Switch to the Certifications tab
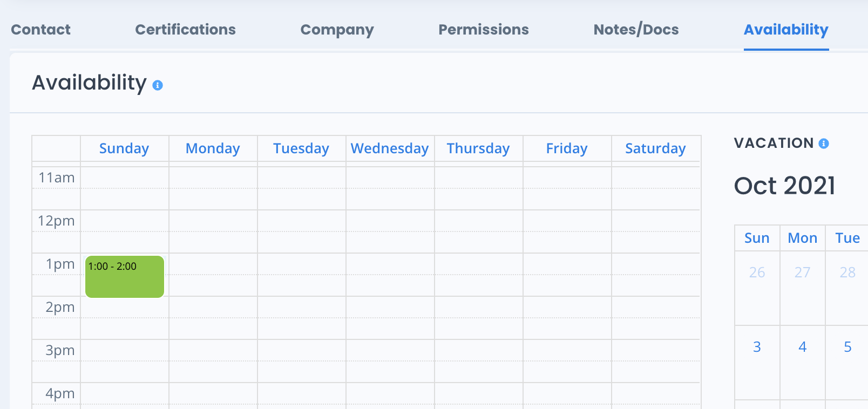 [185, 30]
